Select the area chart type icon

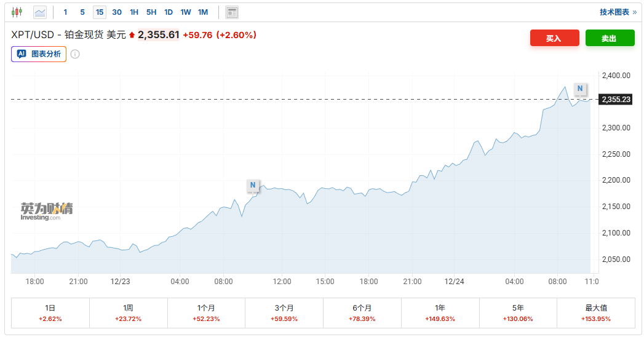point(40,12)
